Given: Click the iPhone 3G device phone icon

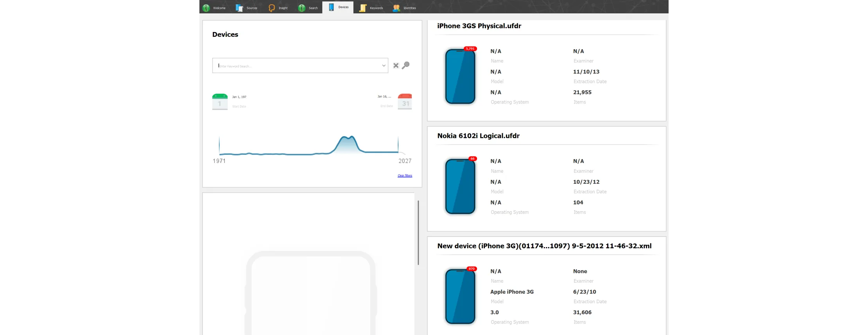Looking at the screenshot, I should click(460, 296).
